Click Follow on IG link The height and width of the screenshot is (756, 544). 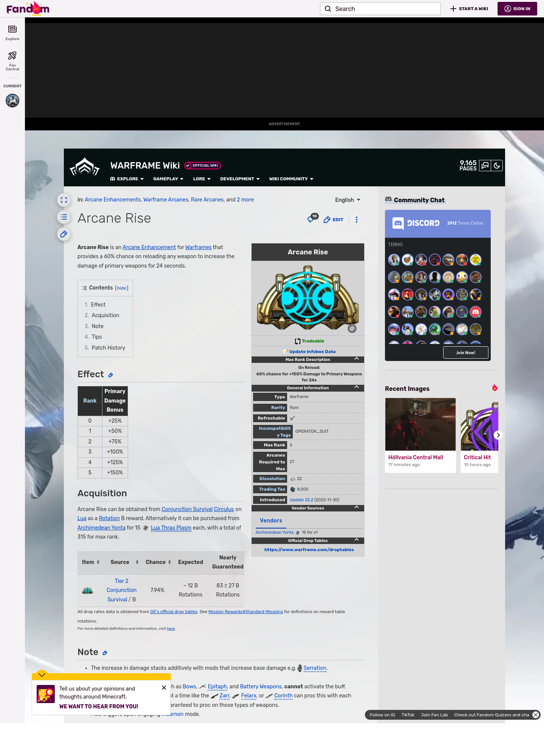[382, 715]
